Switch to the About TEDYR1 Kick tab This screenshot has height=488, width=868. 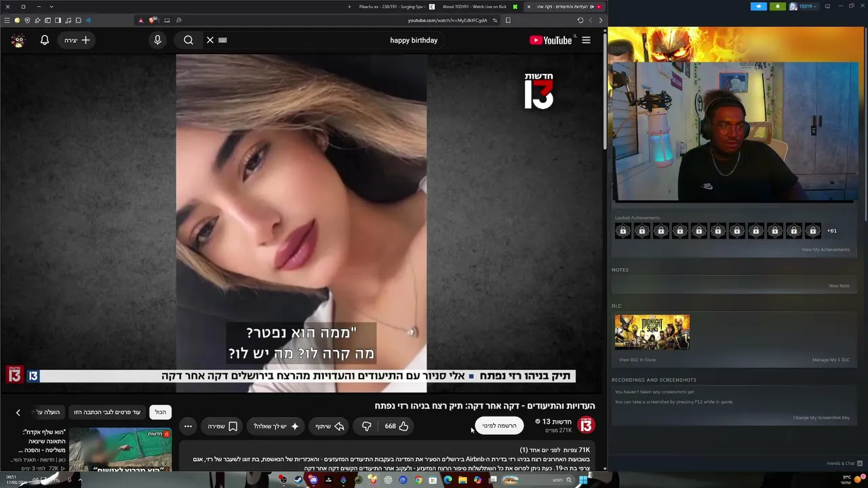tap(479, 7)
